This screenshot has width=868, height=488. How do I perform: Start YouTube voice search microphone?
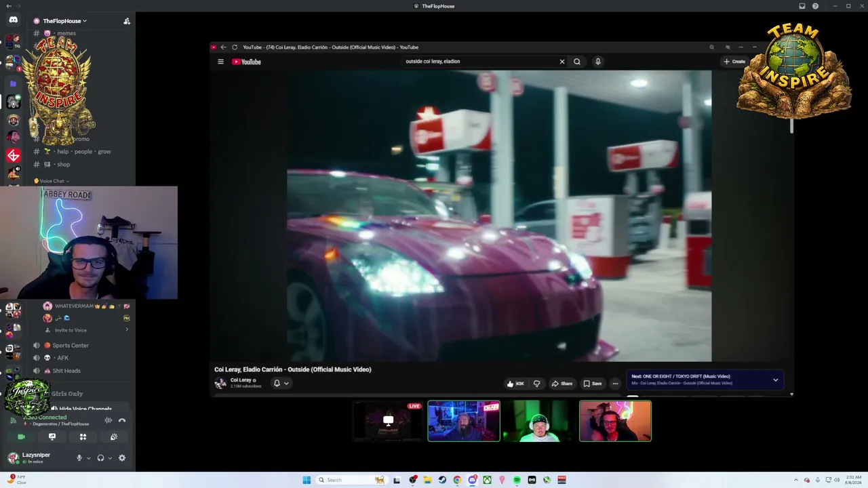point(597,62)
